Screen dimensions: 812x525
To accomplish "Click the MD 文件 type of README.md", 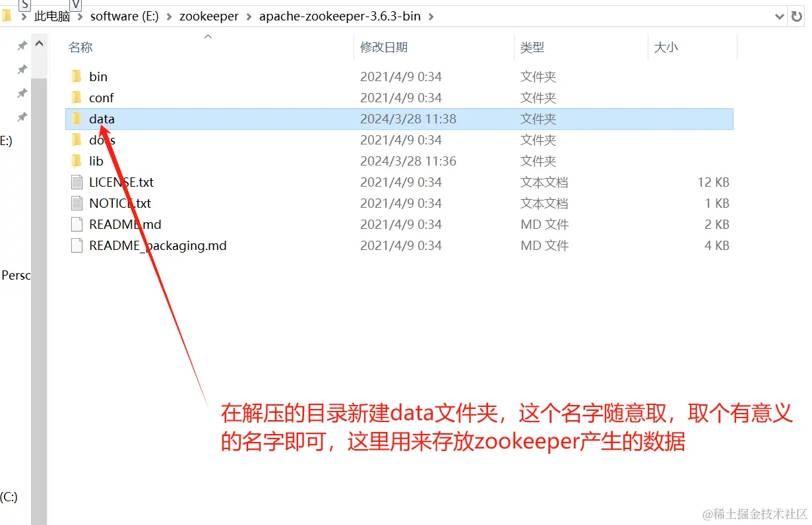I will tap(545, 224).
